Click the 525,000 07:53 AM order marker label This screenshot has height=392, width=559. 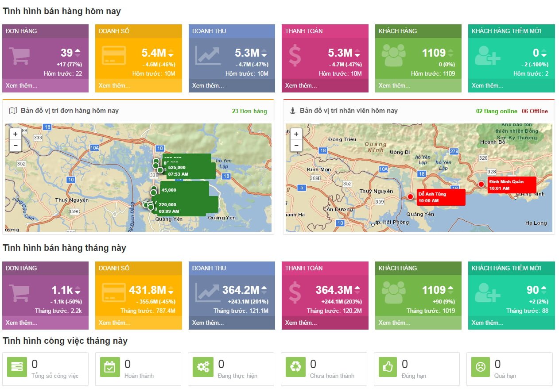pyautogui.click(x=190, y=171)
